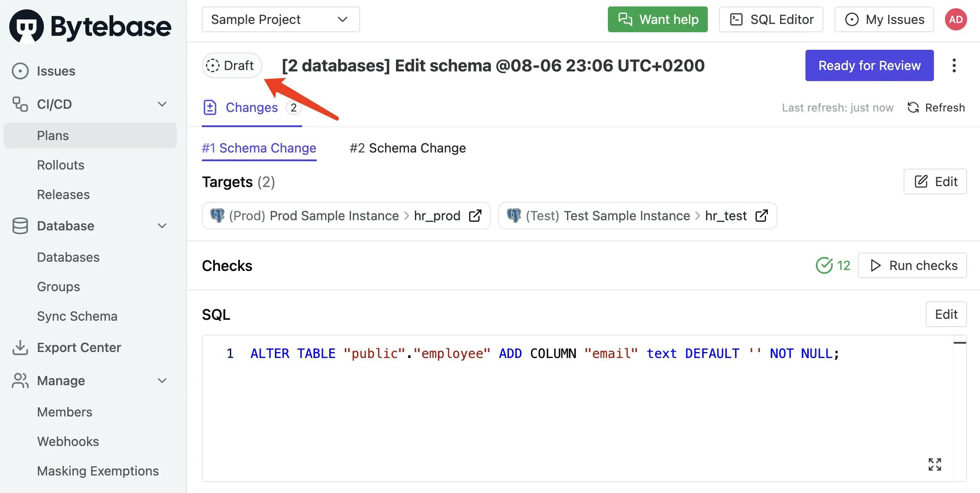
Task: Collapse the Database section chevron
Action: tap(162, 226)
